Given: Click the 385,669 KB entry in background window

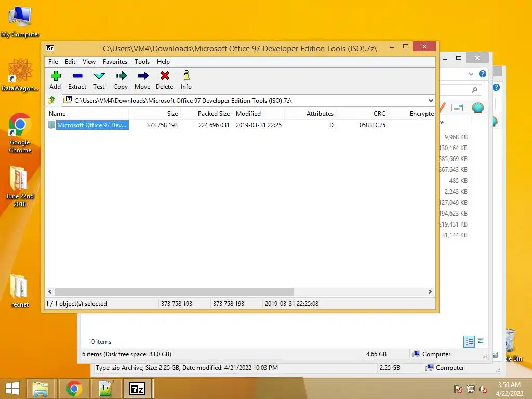Looking at the screenshot, I should coord(453,159).
